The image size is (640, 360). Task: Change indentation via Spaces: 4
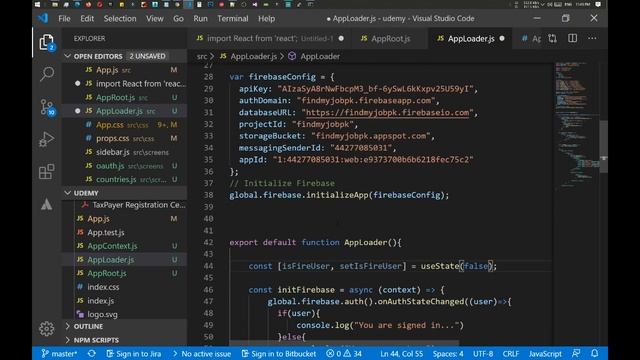[448, 353]
